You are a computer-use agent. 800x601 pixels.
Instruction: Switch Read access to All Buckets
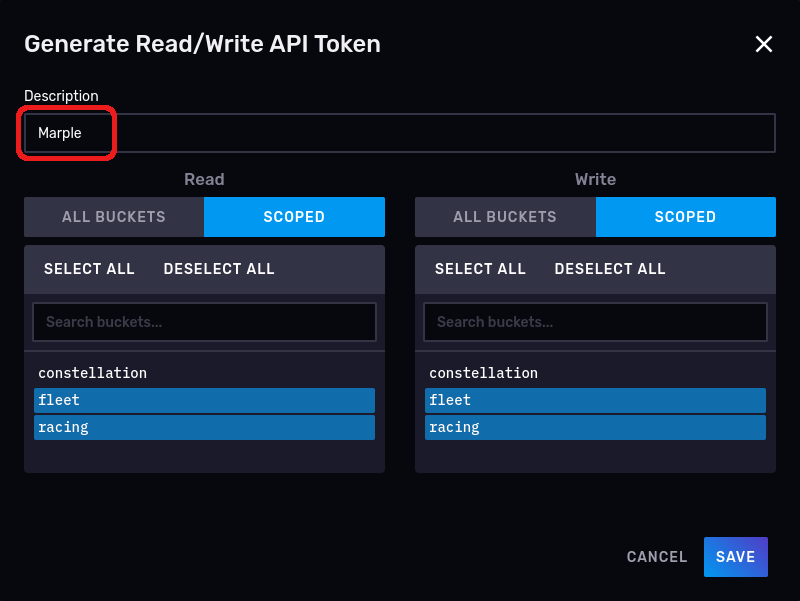tap(114, 217)
